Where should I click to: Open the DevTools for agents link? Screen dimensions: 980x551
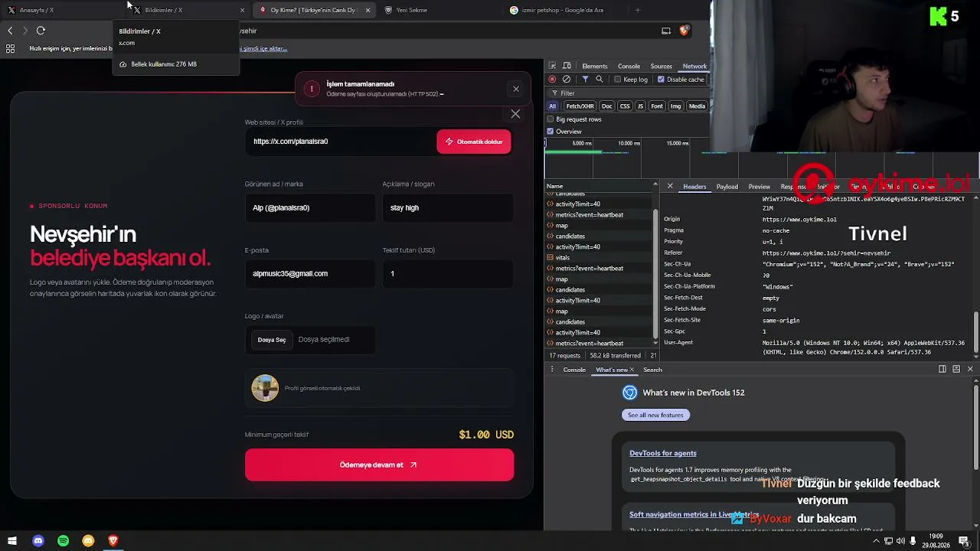point(663,453)
